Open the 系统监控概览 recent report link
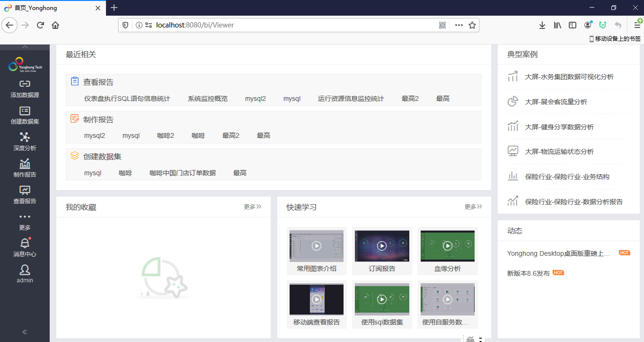Viewport: 644px width, 342px height. (x=207, y=99)
